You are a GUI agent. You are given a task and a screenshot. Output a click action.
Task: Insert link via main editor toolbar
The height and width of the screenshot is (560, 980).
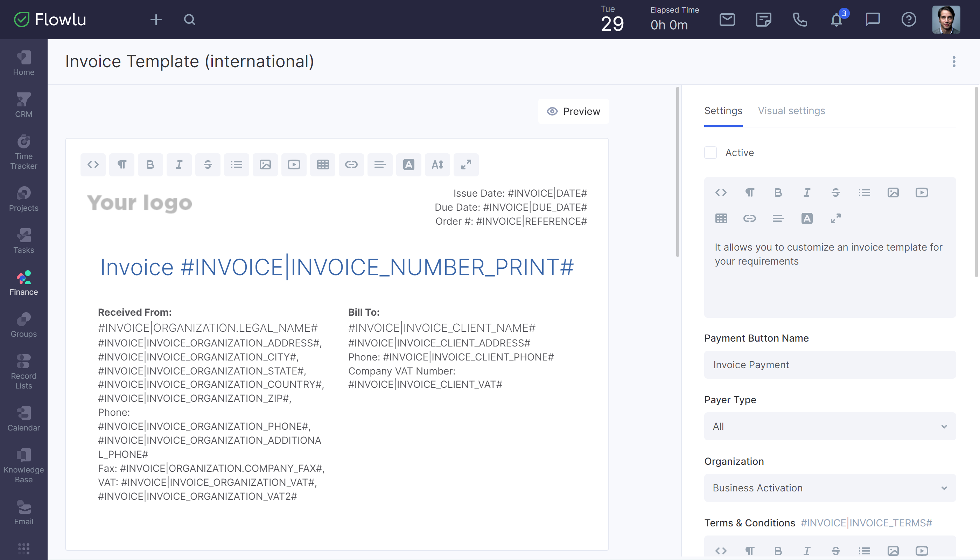[351, 164]
